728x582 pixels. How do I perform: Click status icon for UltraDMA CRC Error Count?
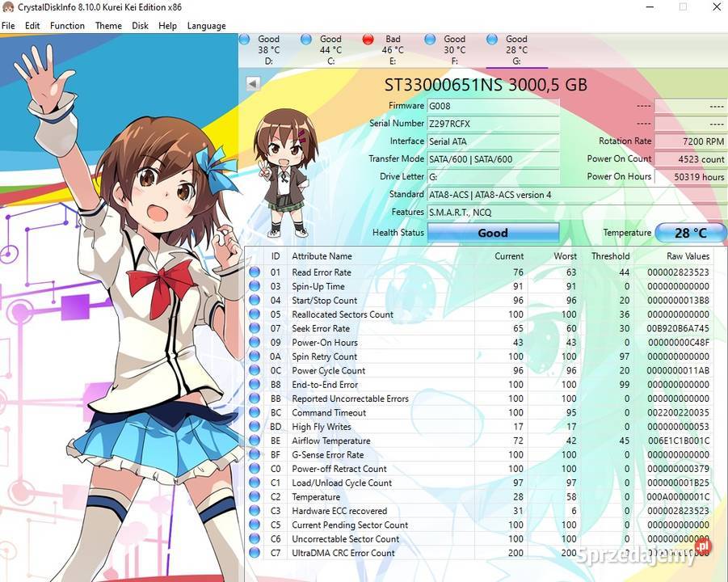point(255,553)
